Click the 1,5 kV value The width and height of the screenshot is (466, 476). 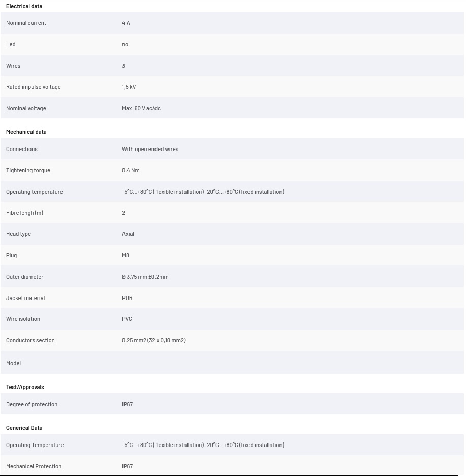pyautogui.click(x=129, y=87)
